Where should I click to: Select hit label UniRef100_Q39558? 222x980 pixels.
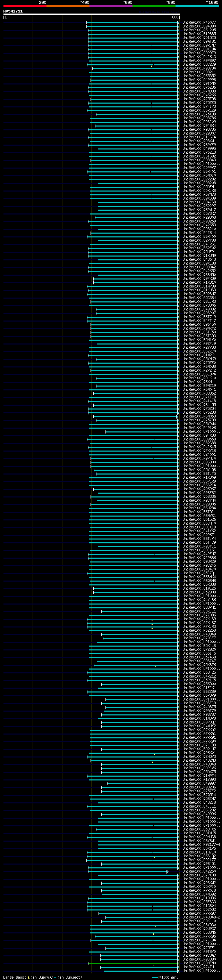tap(199, 439)
